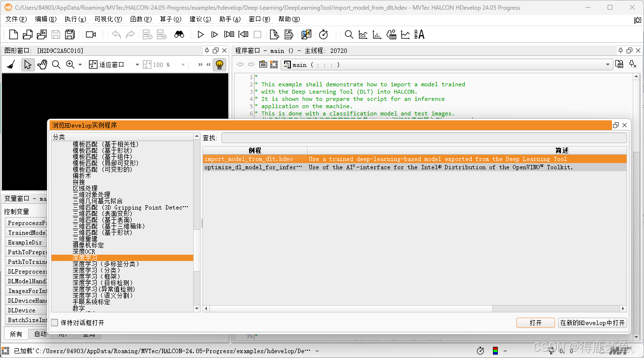644x358 pixels.
Task: Clear the graphics window with broom
Action: (12, 65)
